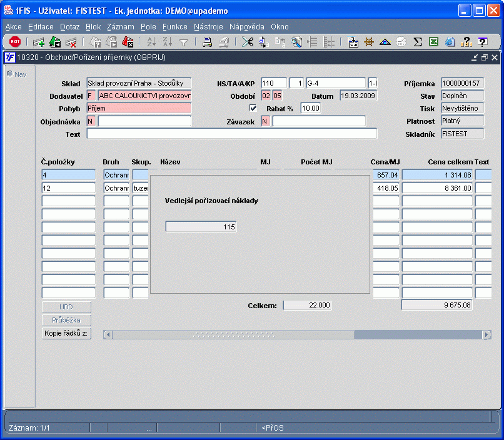This screenshot has height=440, width=504.
Task: Click the Průběžka button
Action: [66, 320]
